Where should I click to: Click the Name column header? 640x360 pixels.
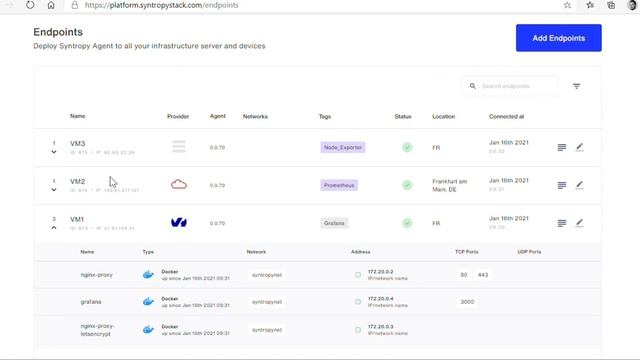tap(78, 116)
